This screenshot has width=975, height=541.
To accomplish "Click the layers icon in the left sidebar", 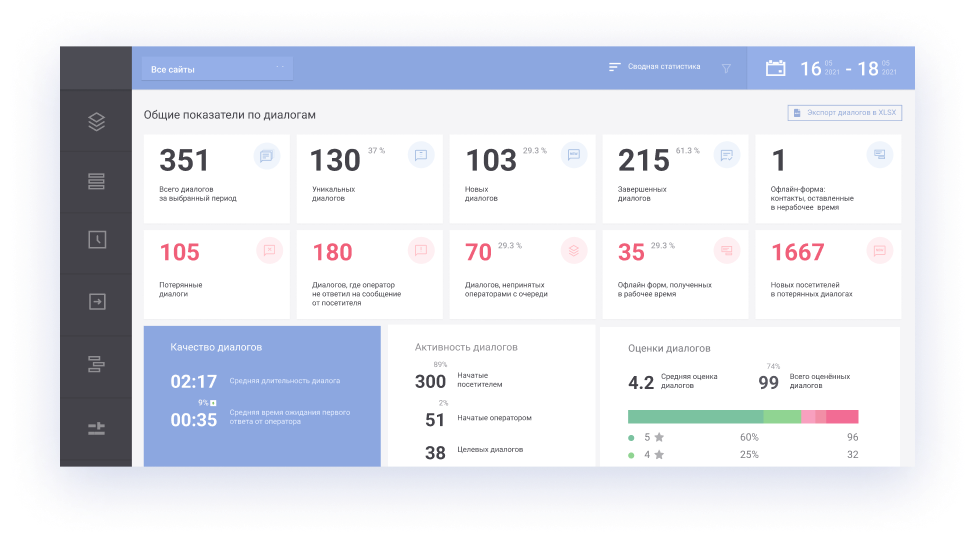I will pyautogui.click(x=96, y=122).
